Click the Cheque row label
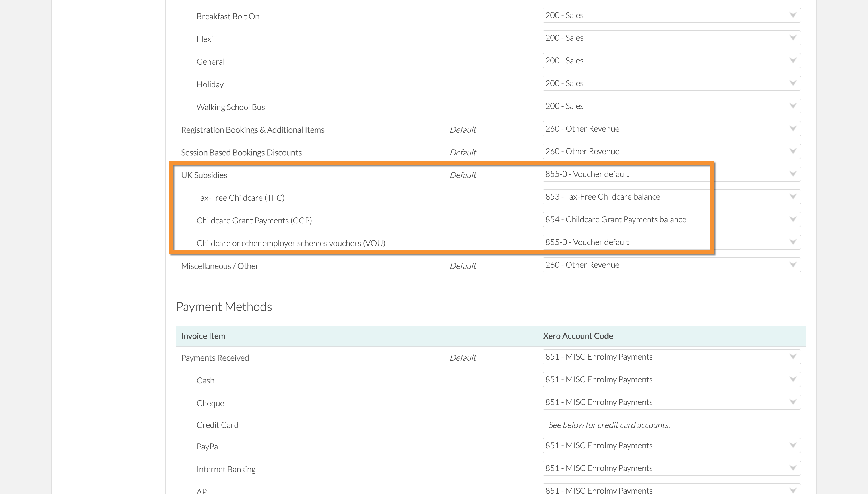868x494 pixels. coord(210,404)
